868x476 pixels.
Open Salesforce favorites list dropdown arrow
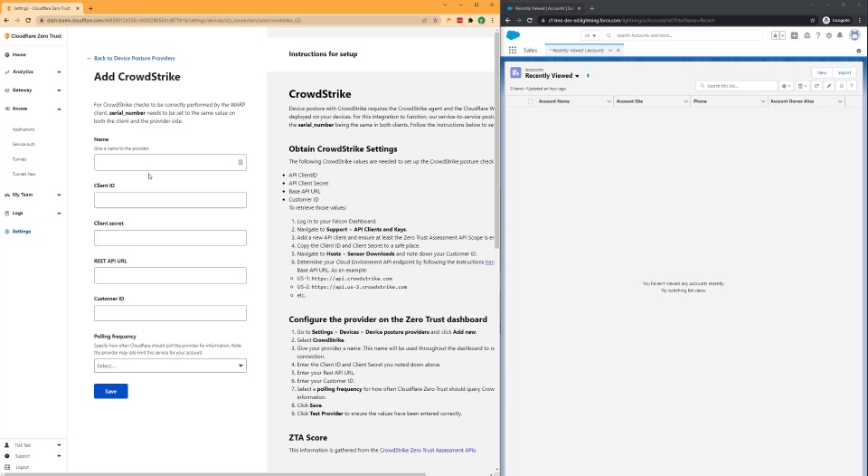click(782, 35)
